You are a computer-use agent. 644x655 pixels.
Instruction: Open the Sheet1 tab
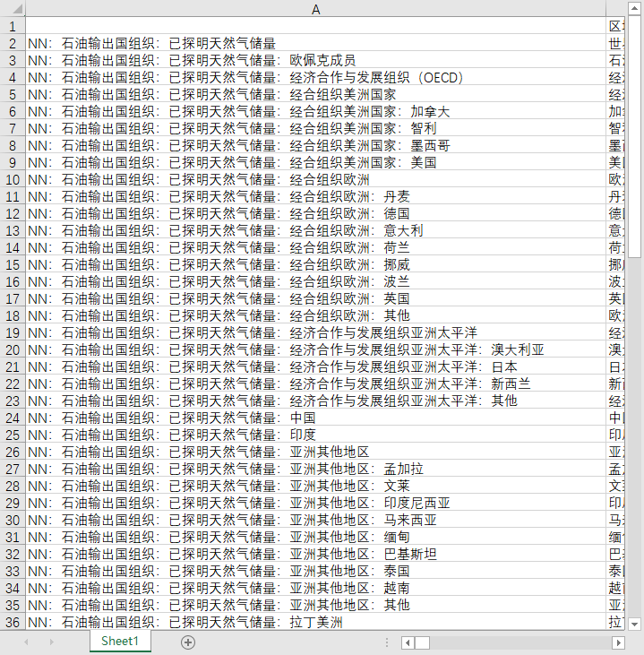(x=120, y=641)
